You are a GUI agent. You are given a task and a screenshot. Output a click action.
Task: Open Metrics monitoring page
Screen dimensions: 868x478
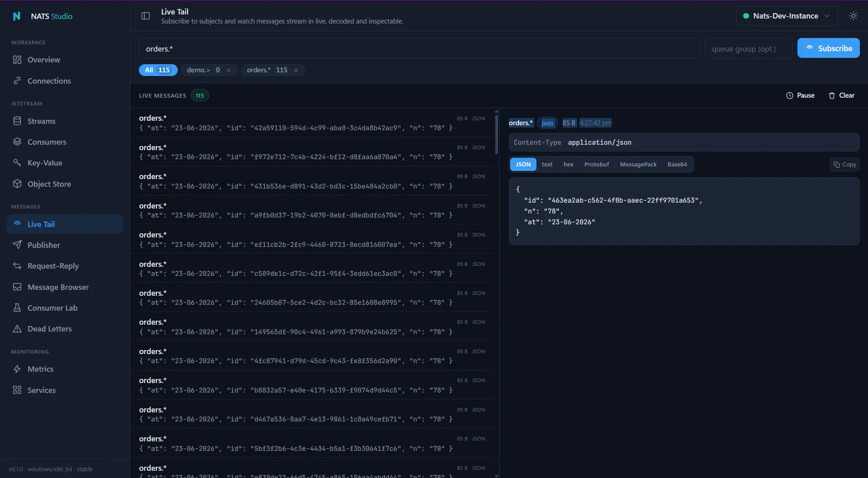[65, 369]
